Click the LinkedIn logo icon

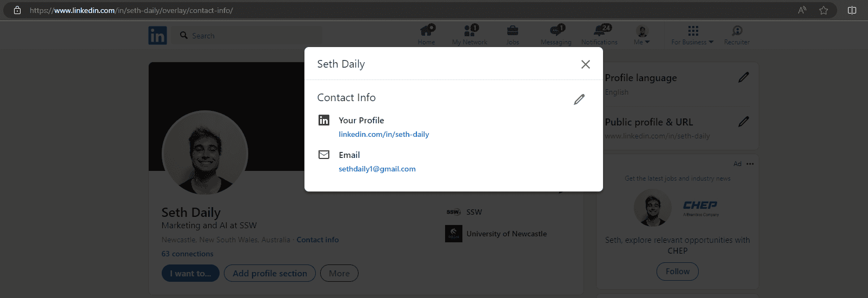[157, 36]
